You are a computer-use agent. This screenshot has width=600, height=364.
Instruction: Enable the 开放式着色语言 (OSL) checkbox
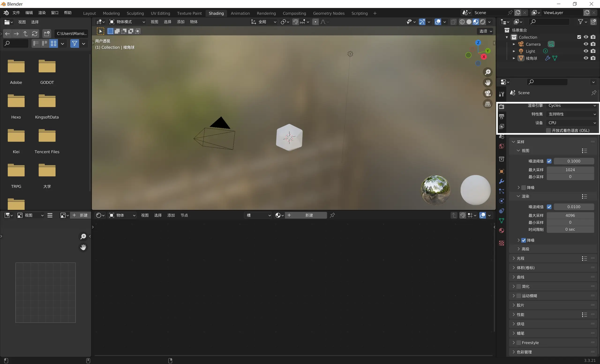click(549, 130)
